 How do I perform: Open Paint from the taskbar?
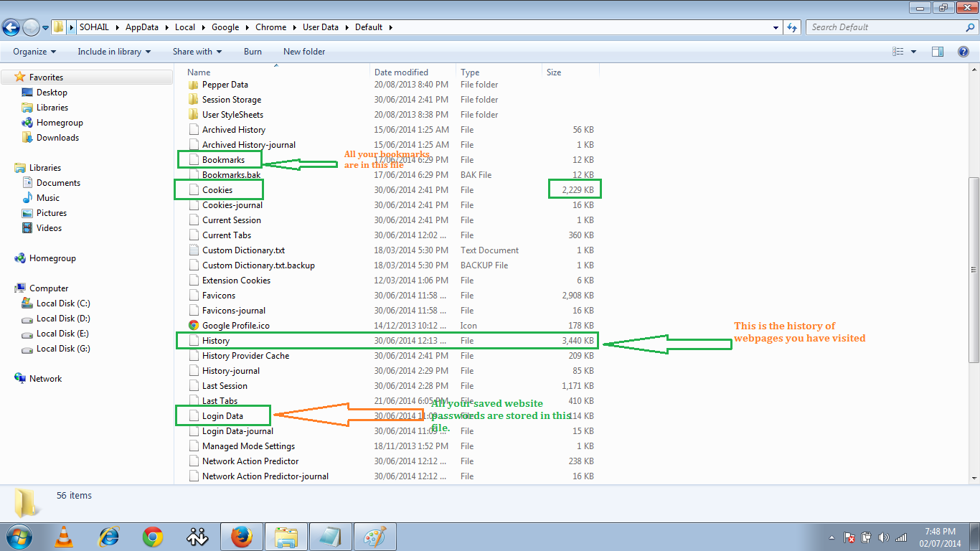point(375,537)
